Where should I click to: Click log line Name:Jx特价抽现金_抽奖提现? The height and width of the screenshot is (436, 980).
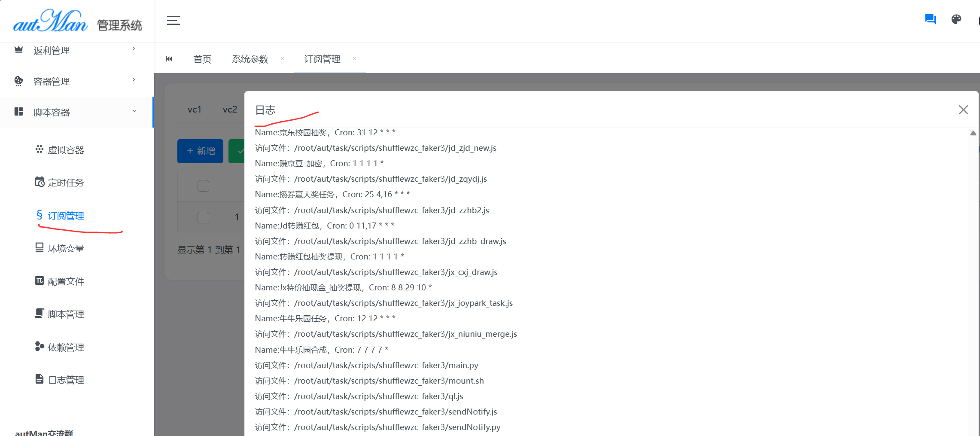click(343, 288)
